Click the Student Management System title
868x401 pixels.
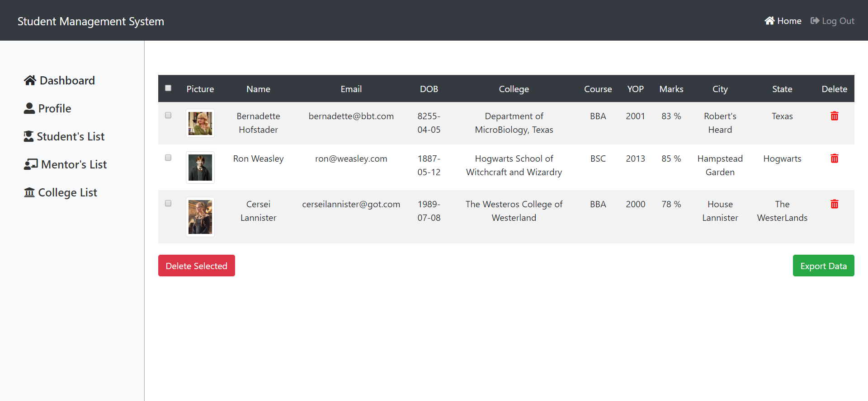click(x=91, y=21)
